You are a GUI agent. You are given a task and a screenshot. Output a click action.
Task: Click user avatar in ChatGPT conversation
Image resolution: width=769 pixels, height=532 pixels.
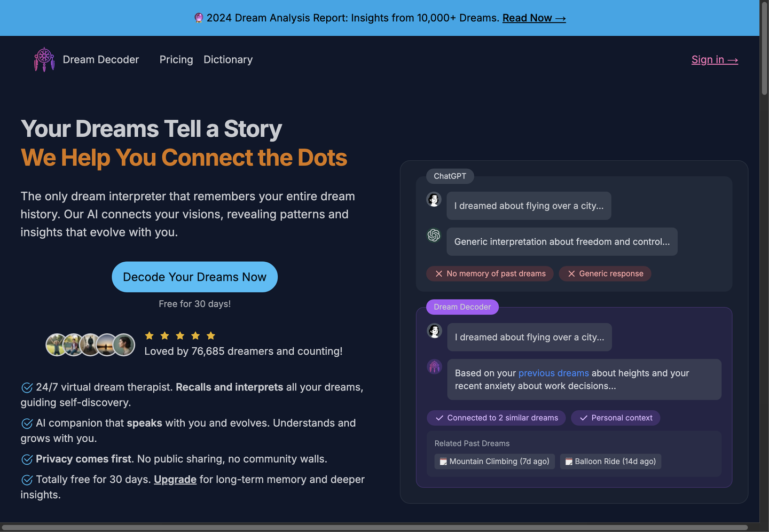click(x=434, y=200)
